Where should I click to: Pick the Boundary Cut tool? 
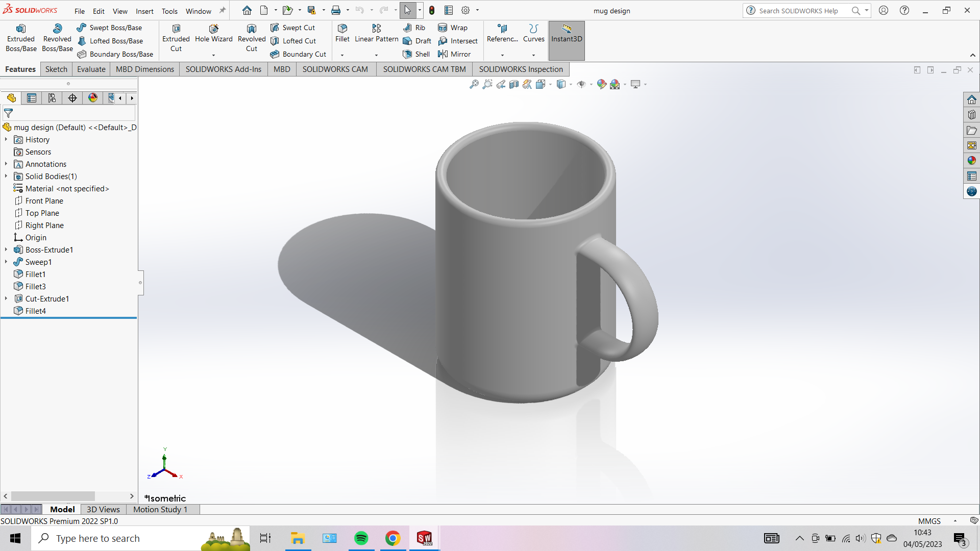coord(298,54)
